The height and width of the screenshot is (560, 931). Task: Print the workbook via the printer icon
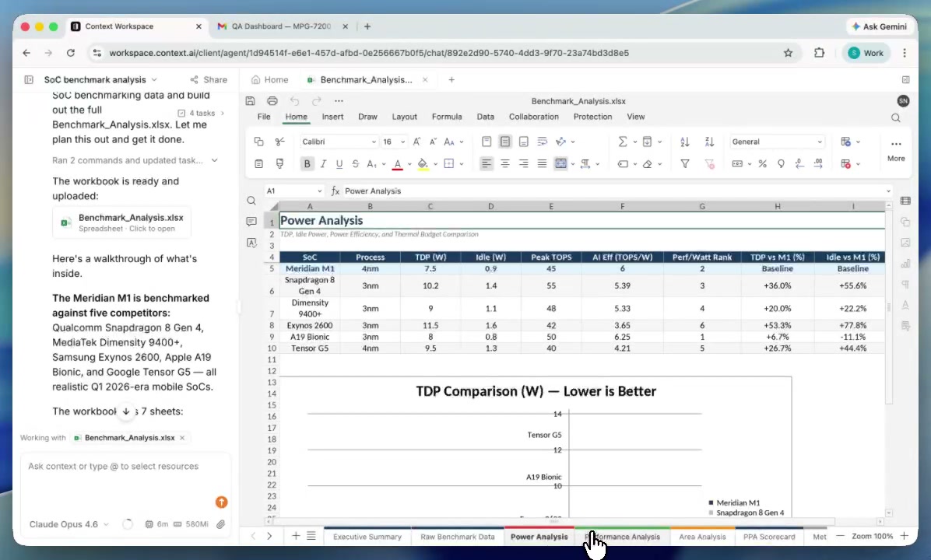(x=272, y=101)
